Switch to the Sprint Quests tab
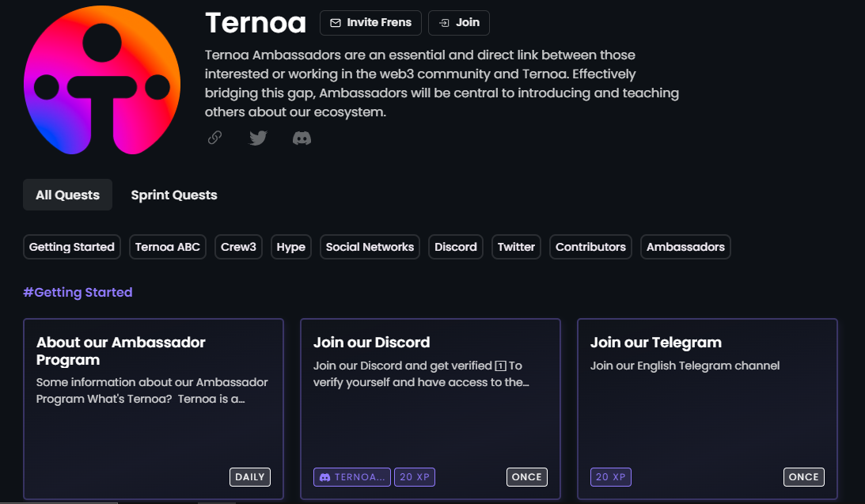The image size is (865, 504). pyautogui.click(x=173, y=195)
